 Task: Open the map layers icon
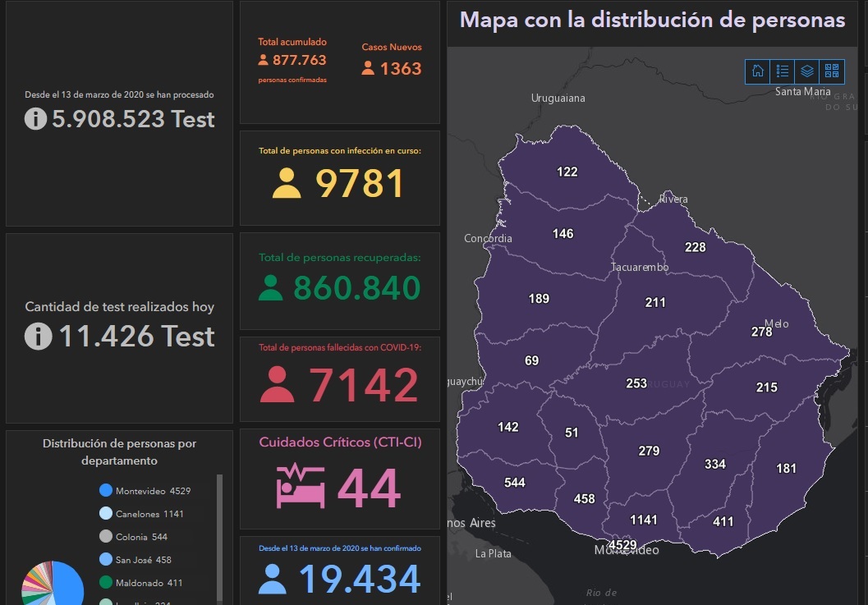(x=807, y=71)
